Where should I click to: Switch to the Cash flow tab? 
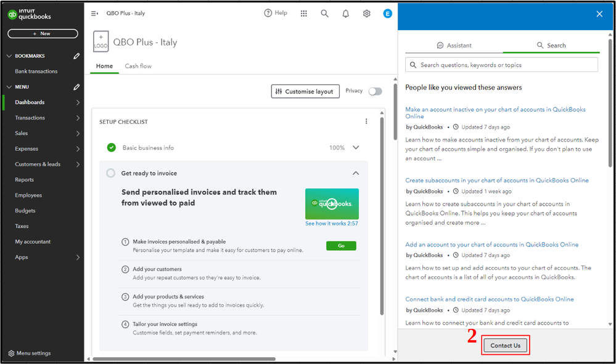click(138, 66)
